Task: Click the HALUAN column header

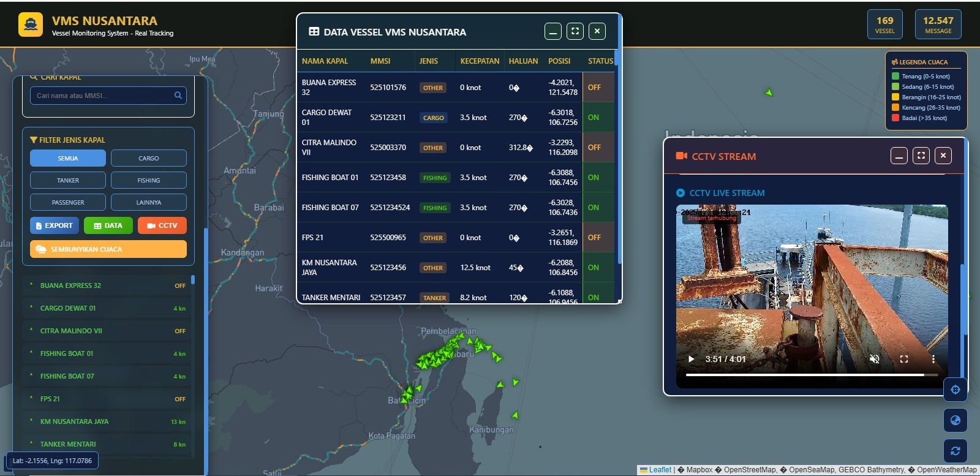Action: point(523,61)
